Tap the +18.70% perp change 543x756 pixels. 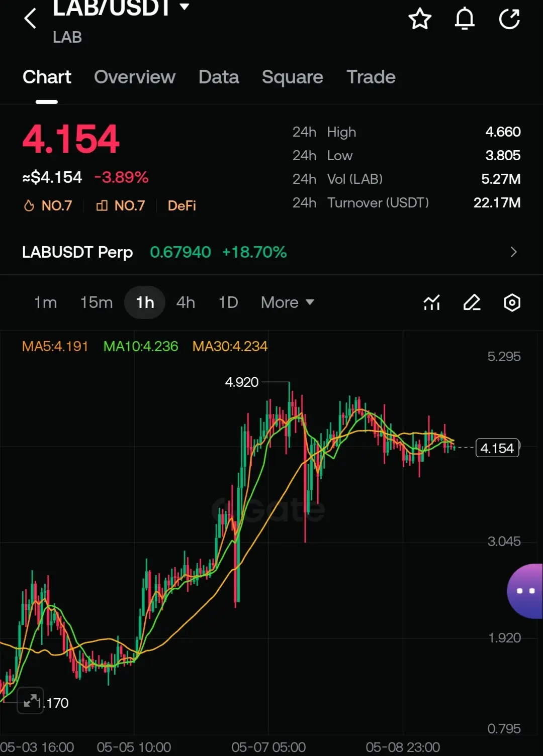(254, 252)
